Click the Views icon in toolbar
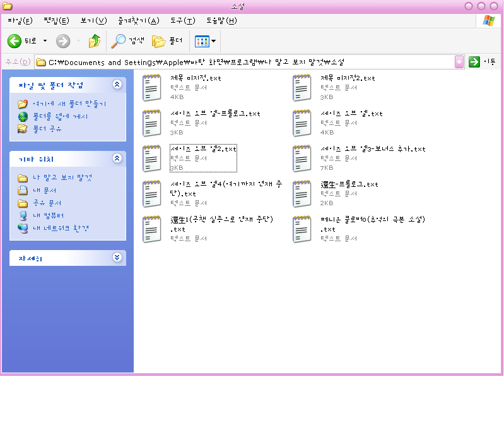The image size is (504, 442). coord(202,41)
